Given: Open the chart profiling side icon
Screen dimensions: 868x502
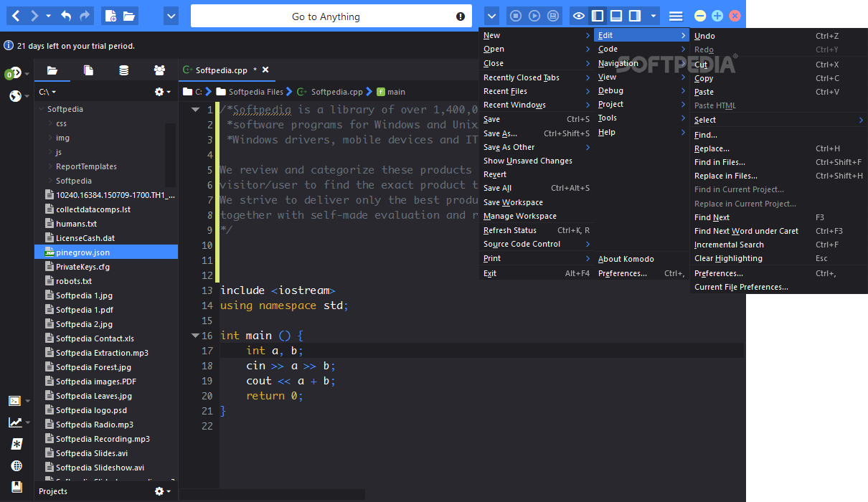Looking at the screenshot, I should pos(14,422).
